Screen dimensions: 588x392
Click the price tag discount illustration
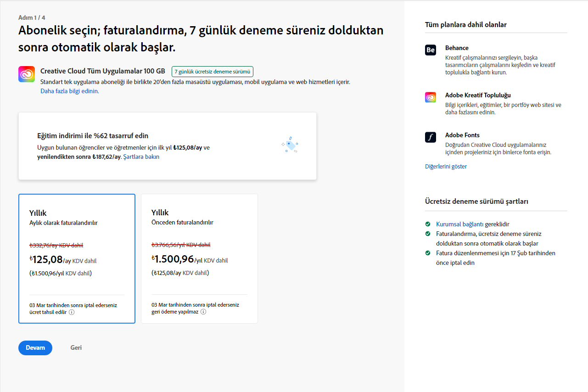(289, 145)
